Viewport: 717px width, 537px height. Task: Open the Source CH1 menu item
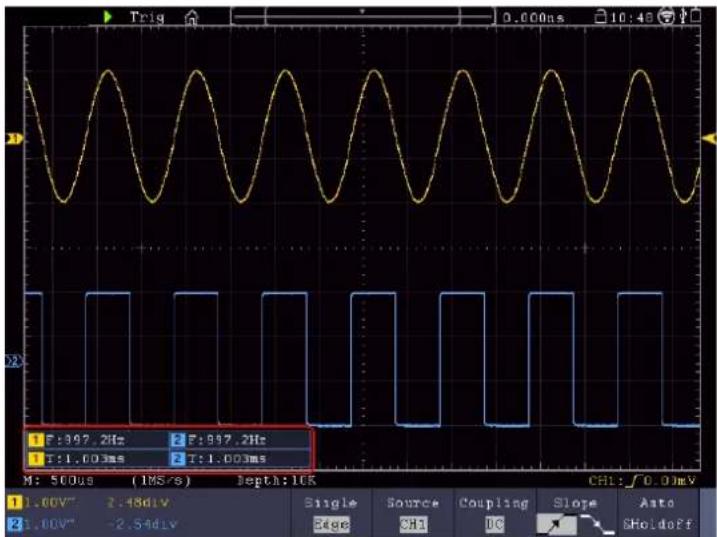coord(412,513)
